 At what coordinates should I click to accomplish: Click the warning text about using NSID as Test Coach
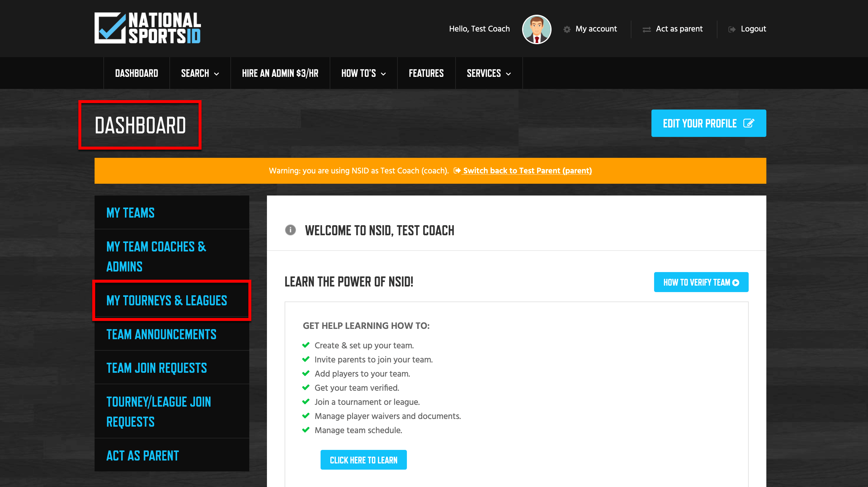359,171
